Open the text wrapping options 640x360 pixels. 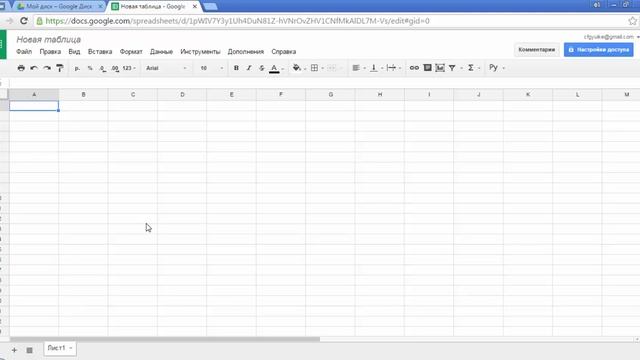pyautogui.click(x=391, y=68)
